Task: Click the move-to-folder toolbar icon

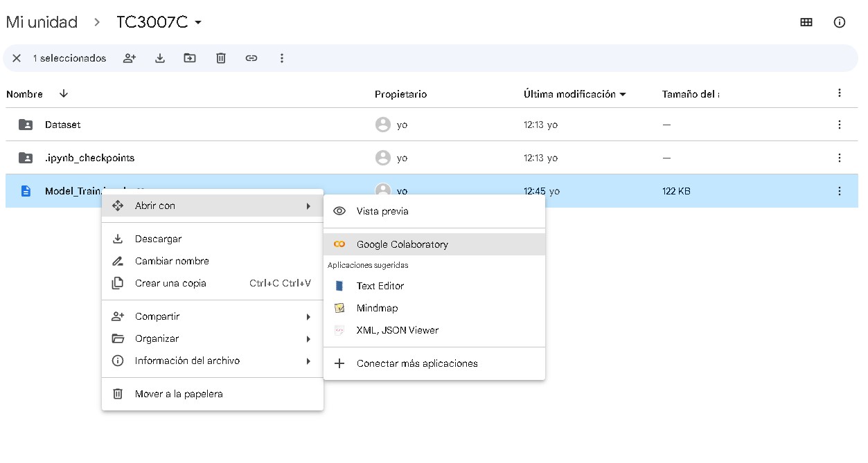Action: click(x=190, y=58)
